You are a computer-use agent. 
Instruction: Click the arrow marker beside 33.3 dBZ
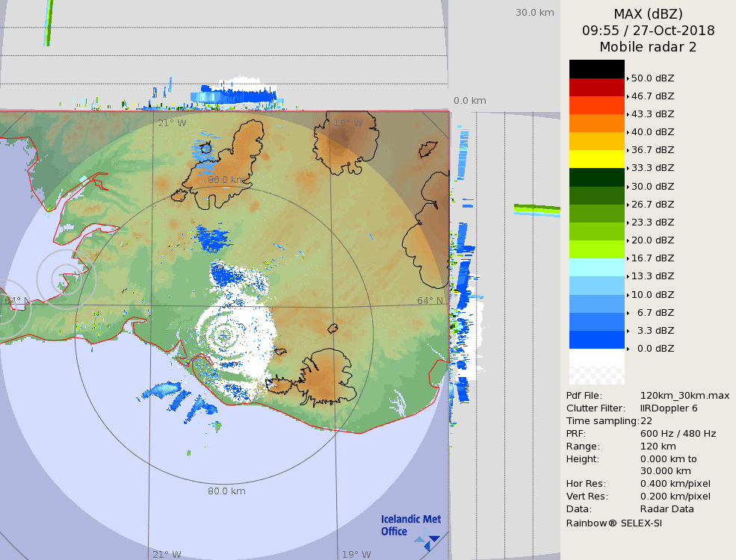[628, 168]
